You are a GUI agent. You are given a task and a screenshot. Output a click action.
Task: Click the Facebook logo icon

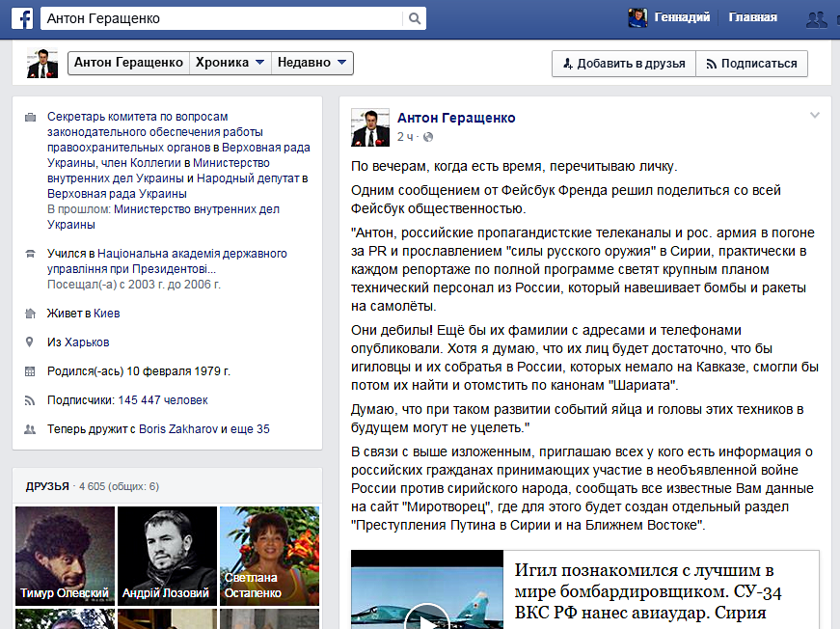coord(22,18)
